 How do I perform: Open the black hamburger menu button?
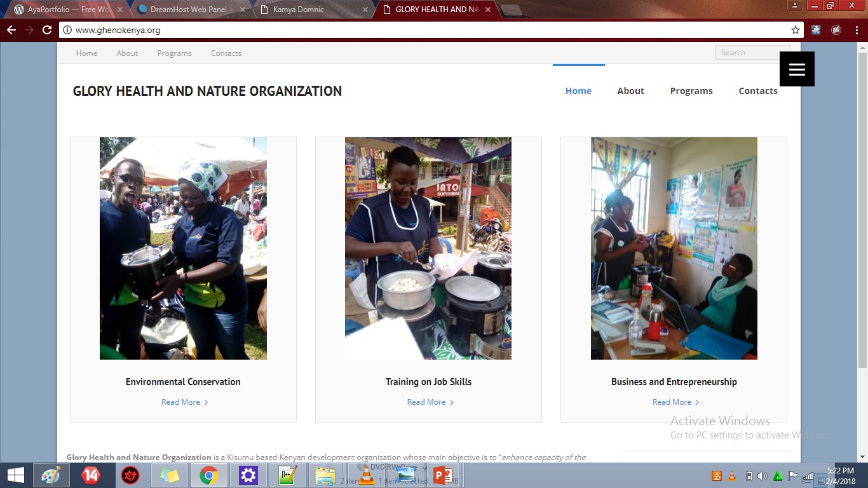coord(797,69)
